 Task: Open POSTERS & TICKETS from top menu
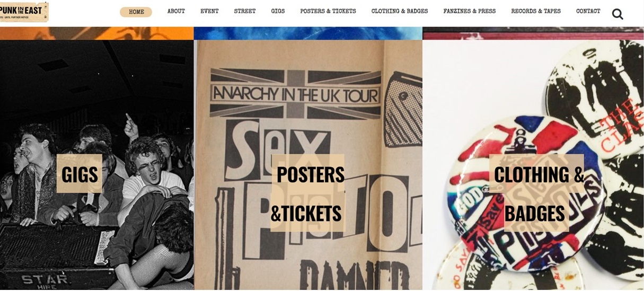pos(328,11)
